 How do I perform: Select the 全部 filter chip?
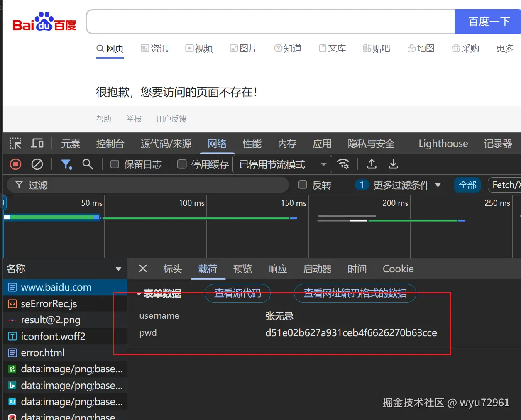click(x=467, y=185)
